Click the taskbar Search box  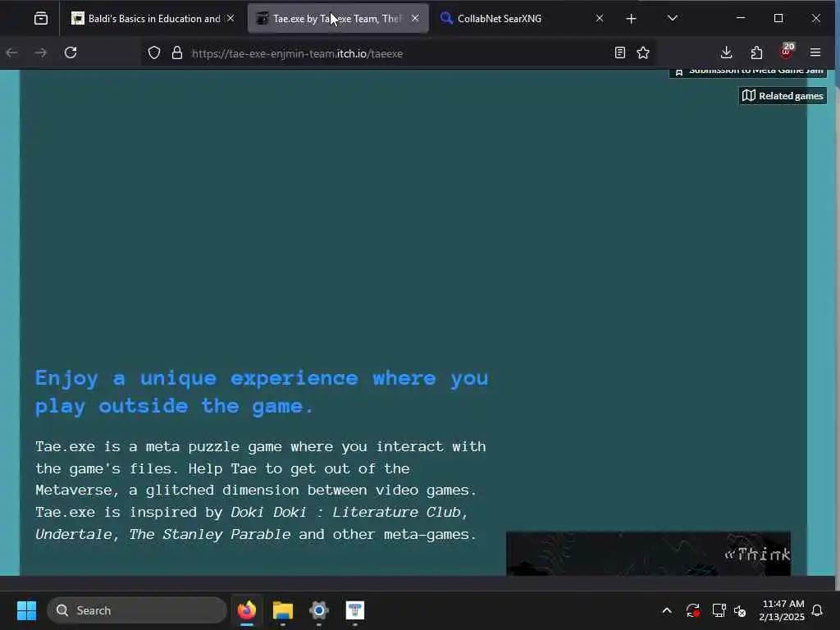pos(137,610)
